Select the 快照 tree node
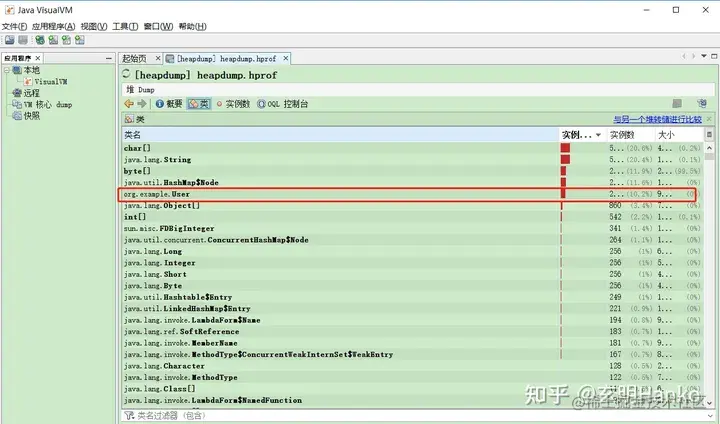Screen dimensions: 720x424 (x=32, y=116)
